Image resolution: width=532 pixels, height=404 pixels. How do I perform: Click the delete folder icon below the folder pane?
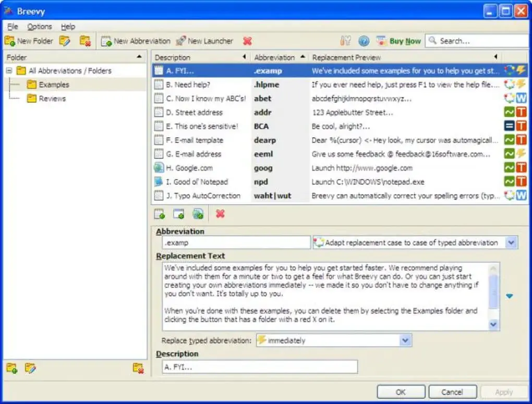138,368
